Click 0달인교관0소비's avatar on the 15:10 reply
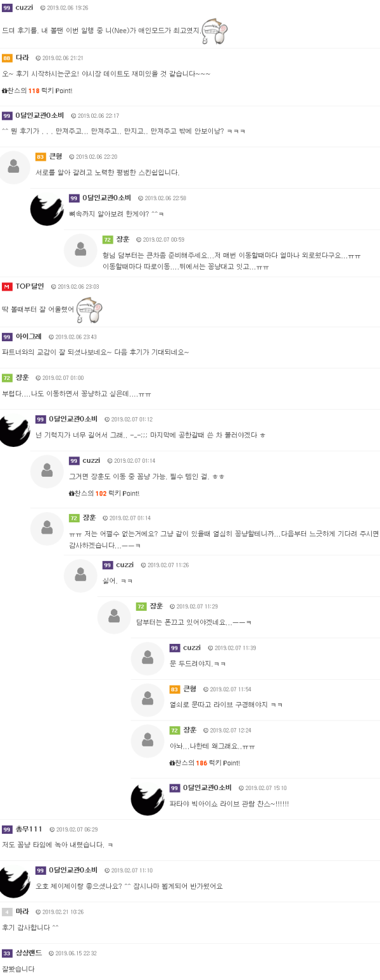This screenshot has width=380, height=980. tap(148, 799)
